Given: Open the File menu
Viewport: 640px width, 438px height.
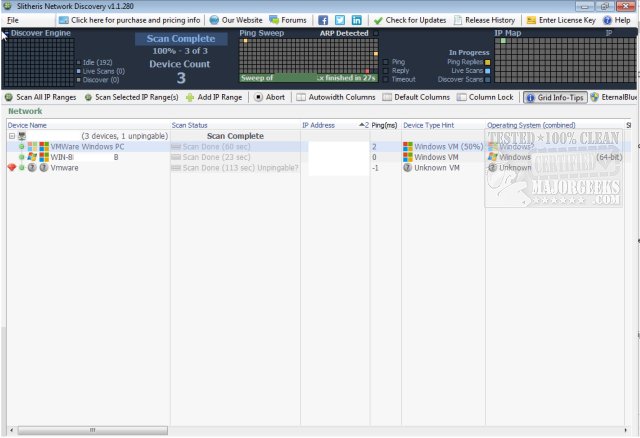Looking at the screenshot, I should (13, 20).
